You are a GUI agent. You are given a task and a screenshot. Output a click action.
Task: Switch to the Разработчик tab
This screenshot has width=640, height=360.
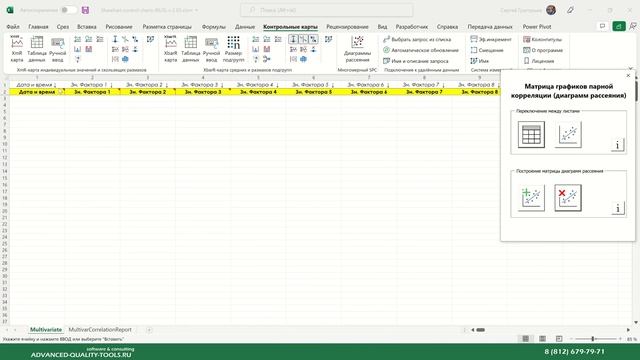point(412,27)
